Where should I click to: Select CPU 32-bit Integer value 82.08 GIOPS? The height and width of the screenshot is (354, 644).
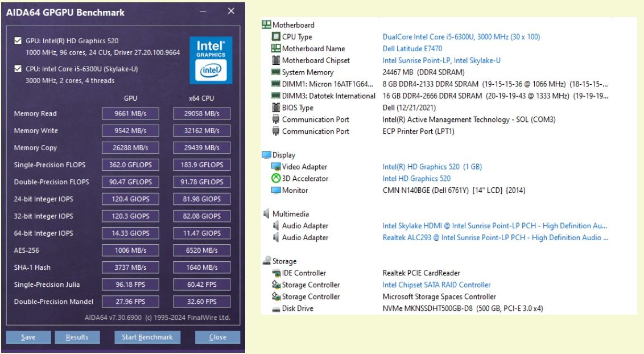(201, 216)
